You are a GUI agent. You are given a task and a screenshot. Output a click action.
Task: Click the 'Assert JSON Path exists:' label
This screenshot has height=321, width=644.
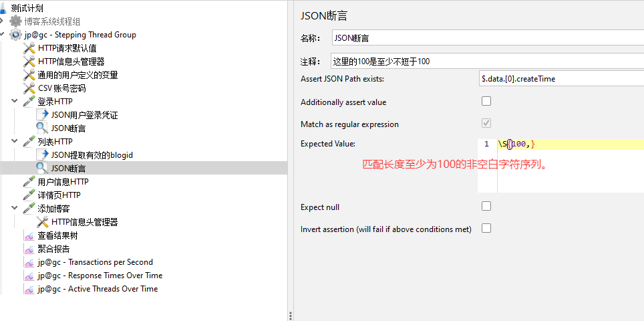click(342, 78)
